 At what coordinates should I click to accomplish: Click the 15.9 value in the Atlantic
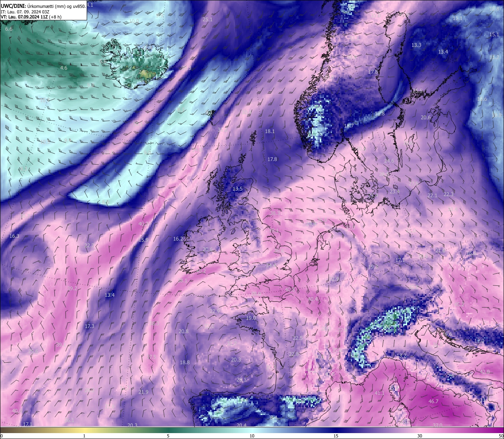pyautogui.click(x=143, y=240)
